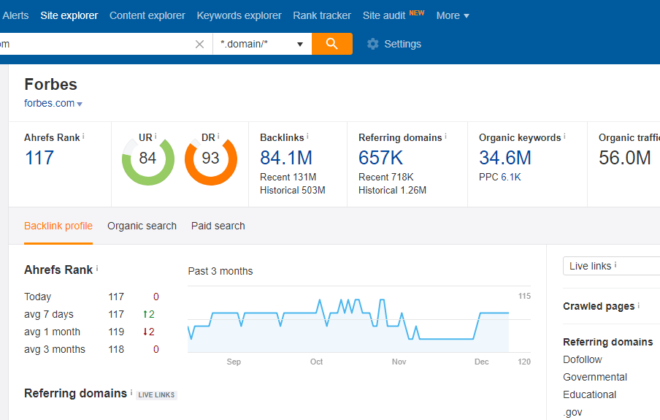The height and width of the screenshot is (420, 660).
Task: Click the Dofollow row in the sidebar
Action: (x=583, y=359)
